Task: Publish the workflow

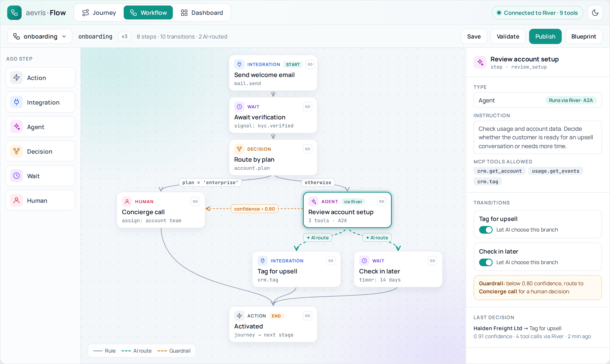Action: [545, 37]
